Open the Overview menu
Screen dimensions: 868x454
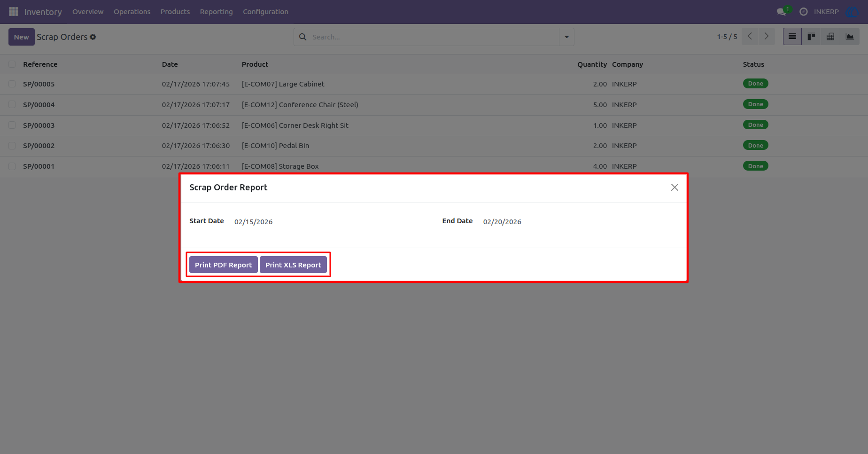88,12
